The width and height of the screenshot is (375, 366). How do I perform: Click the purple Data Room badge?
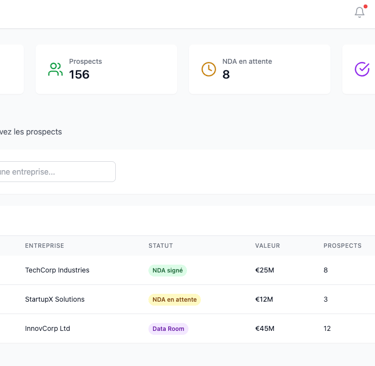coord(168,329)
